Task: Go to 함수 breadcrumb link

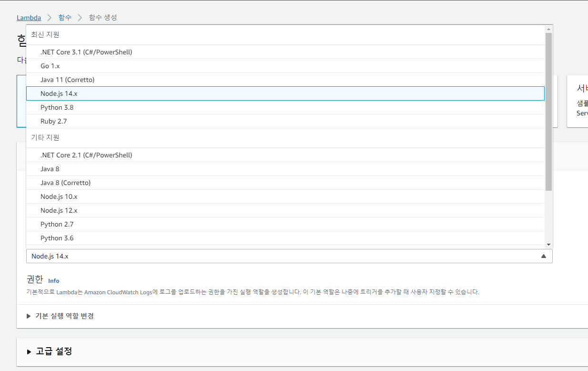Action: coord(65,18)
